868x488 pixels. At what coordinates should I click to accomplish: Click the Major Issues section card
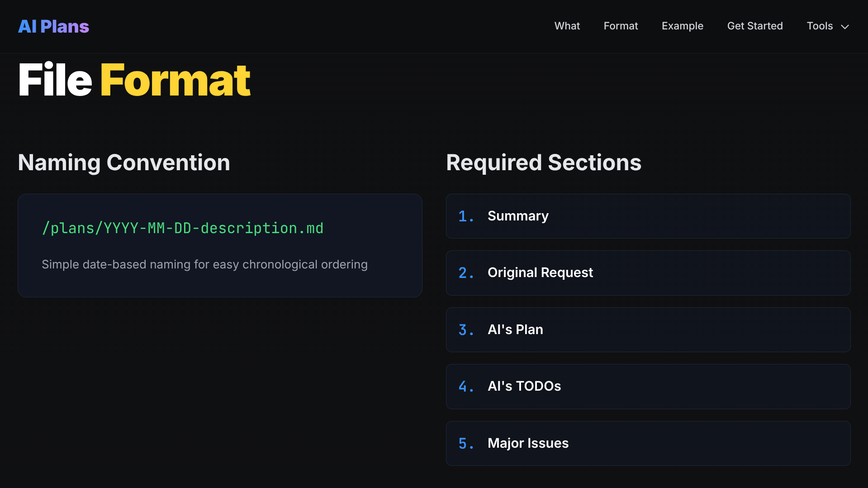point(648,443)
